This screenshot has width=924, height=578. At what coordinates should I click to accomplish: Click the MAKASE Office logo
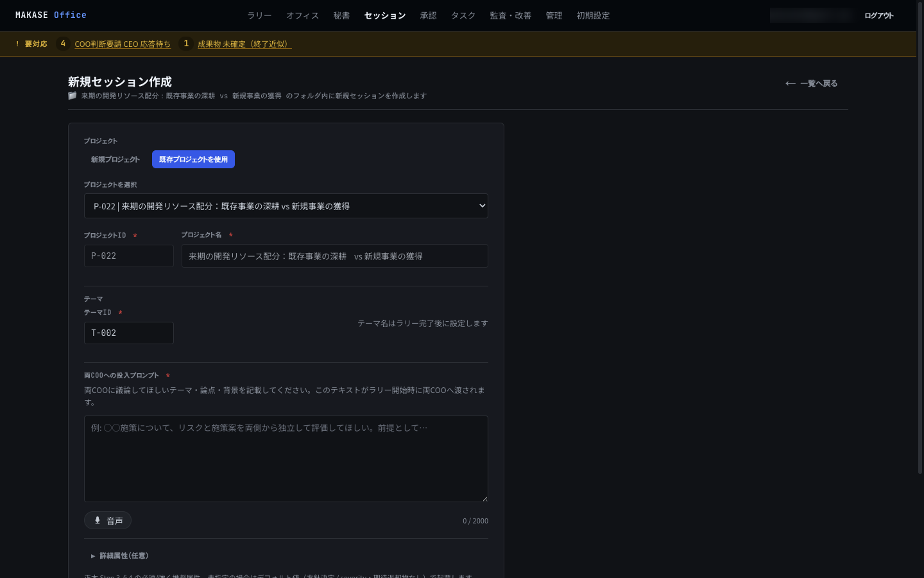tap(51, 15)
